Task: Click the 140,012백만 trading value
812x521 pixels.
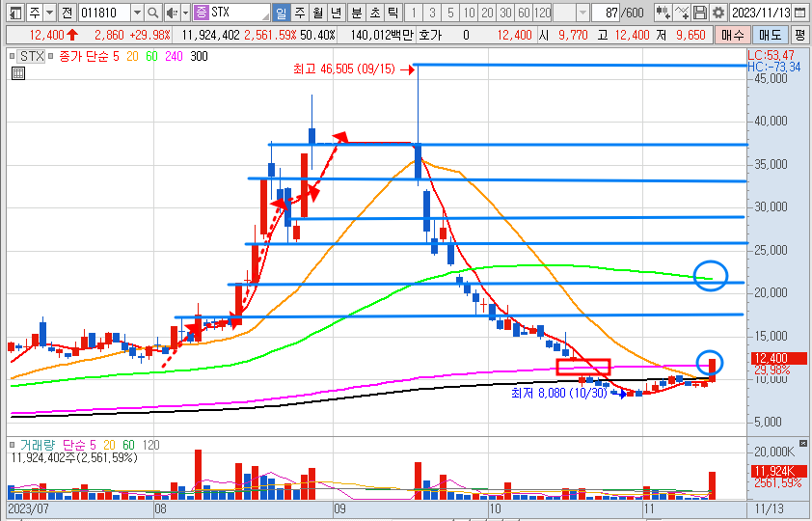Action: [382, 36]
